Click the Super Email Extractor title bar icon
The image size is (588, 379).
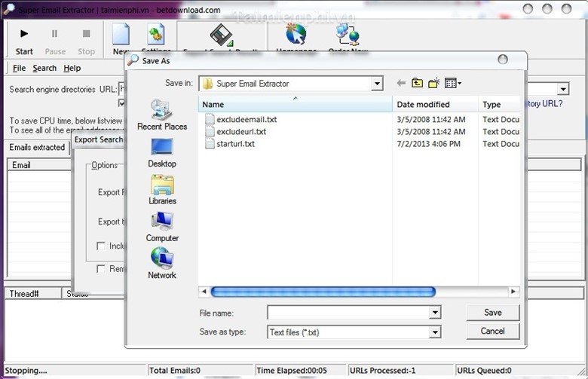pos(8,9)
